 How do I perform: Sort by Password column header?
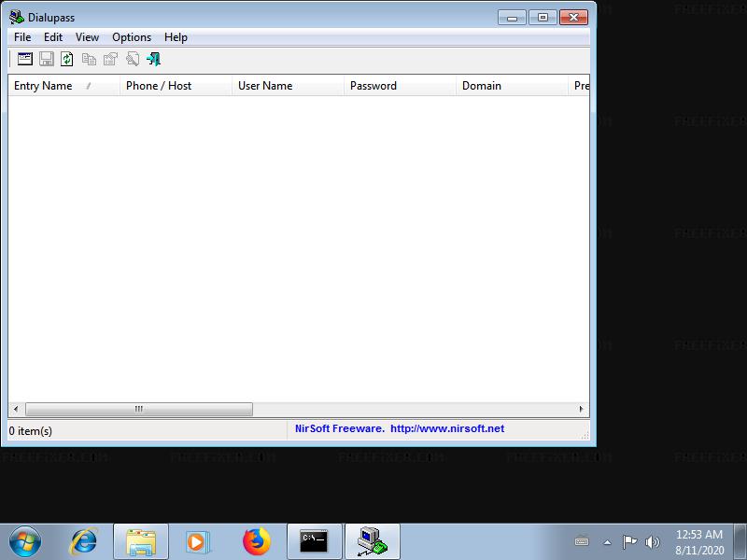pyautogui.click(x=400, y=86)
